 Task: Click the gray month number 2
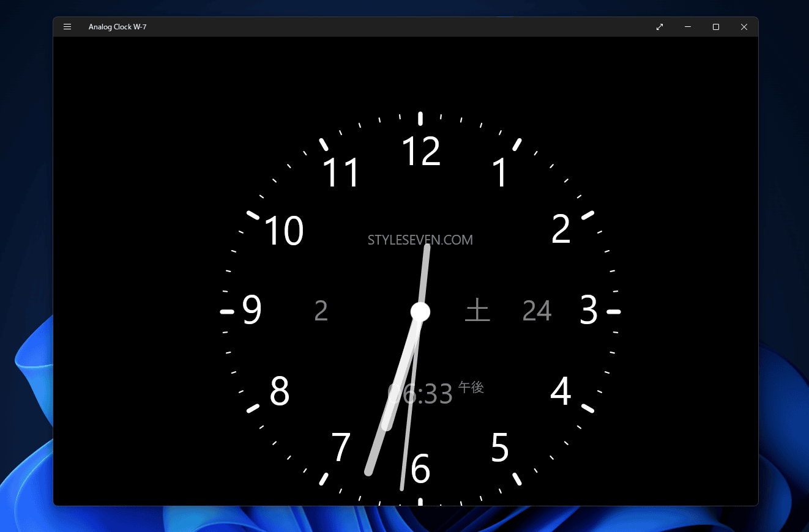(x=321, y=311)
